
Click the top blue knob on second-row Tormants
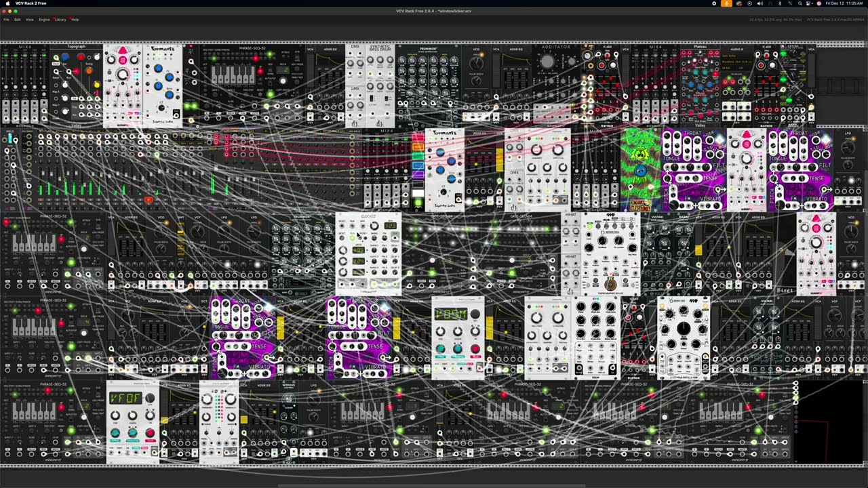tap(441, 152)
